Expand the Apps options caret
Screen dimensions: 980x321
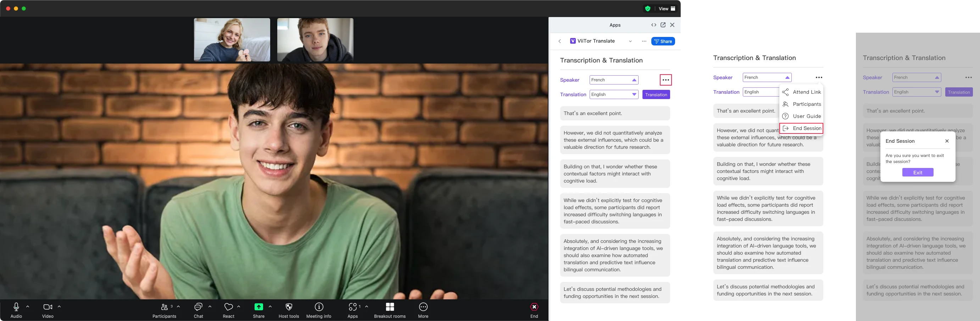click(367, 306)
